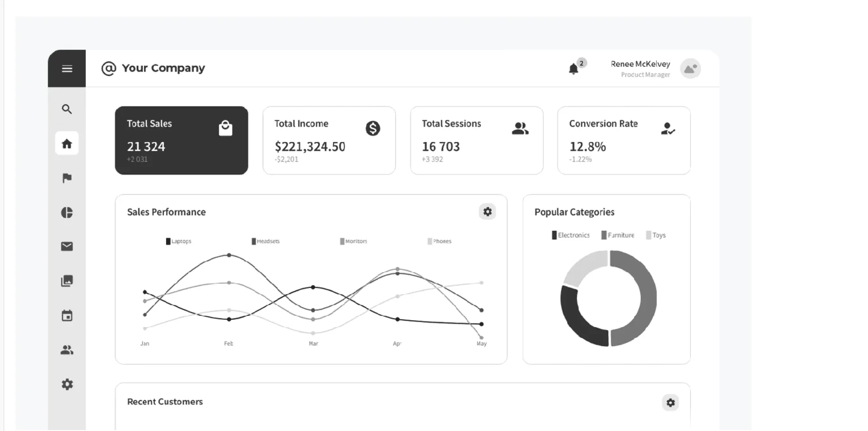868x431 pixels.
Task: Click the user-check icon on Conversion Rate
Action: coord(668,129)
